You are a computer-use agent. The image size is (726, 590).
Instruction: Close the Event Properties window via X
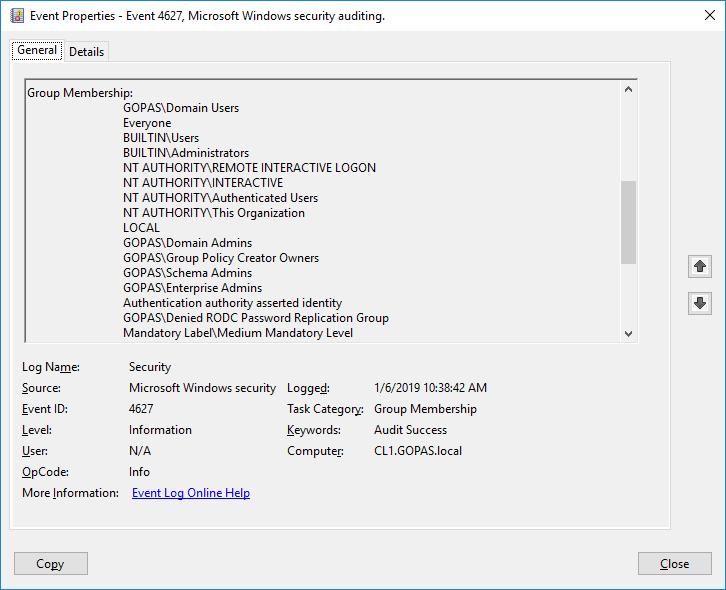click(x=709, y=15)
